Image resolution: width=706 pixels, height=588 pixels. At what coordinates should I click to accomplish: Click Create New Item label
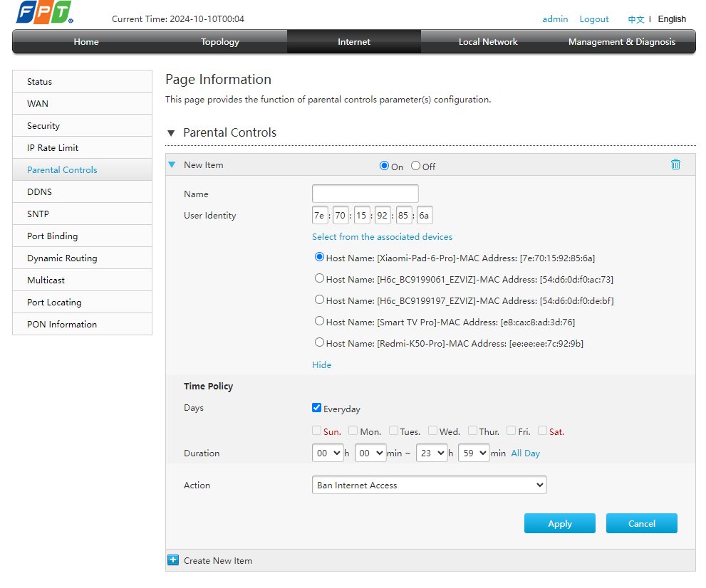[x=218, y=560]
